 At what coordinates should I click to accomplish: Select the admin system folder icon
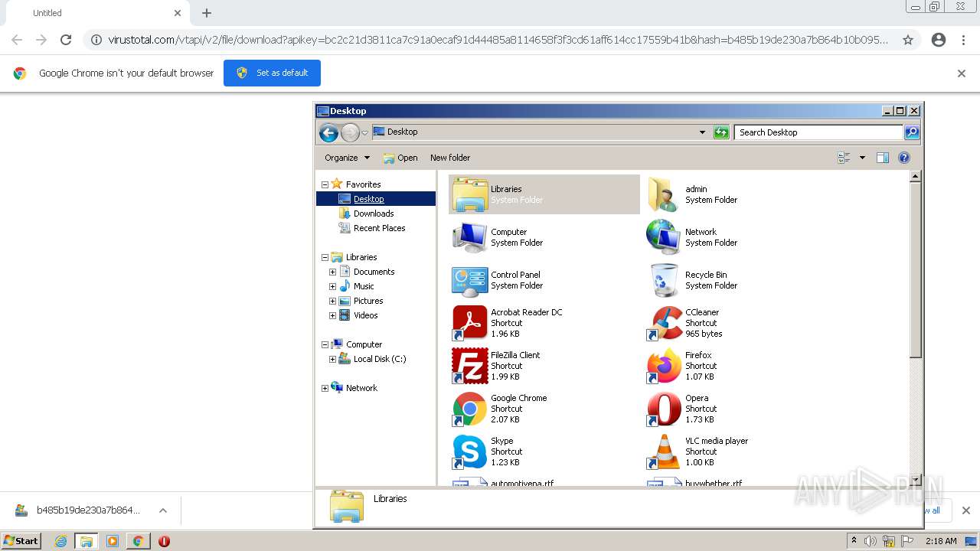(664, 194)
